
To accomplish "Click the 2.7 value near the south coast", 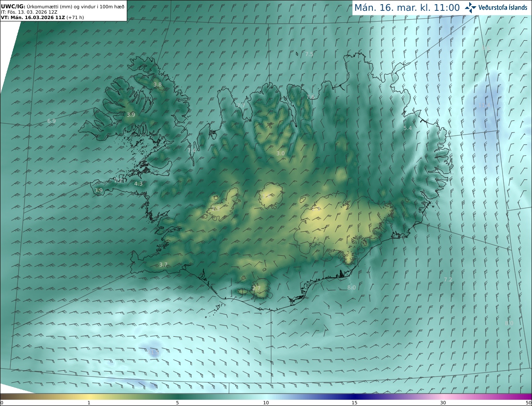I will pos(256,289).
